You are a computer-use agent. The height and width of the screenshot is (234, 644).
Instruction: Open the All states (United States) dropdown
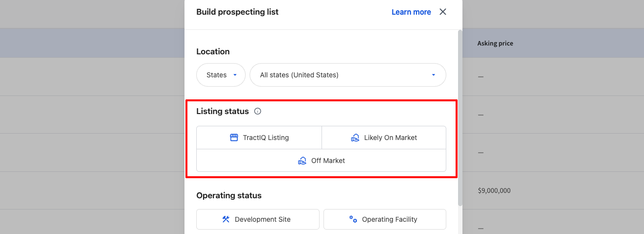[x=348, y=75]
